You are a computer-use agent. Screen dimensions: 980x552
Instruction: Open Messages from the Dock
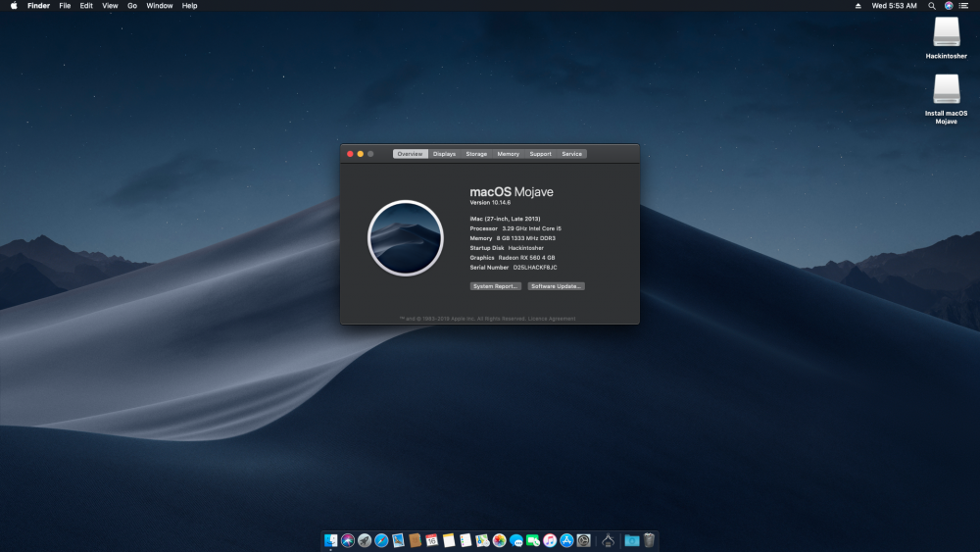pyautogui.click(x=515, y=540)
